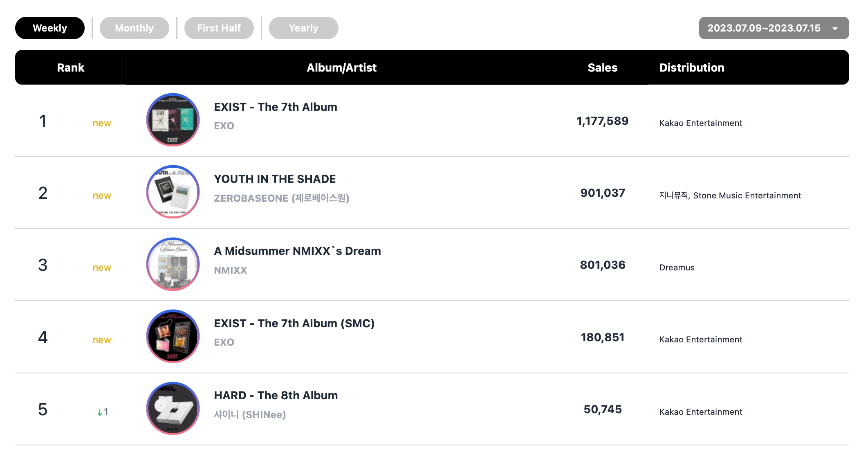Open the YOUTH IN THE SHADE title link

click(x=275, y=179)
